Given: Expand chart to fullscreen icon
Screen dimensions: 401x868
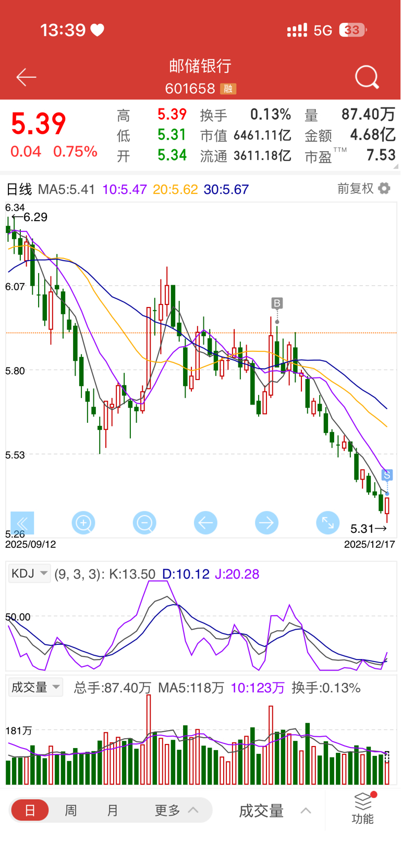Looking at the screenshot, I should point(328,523).
